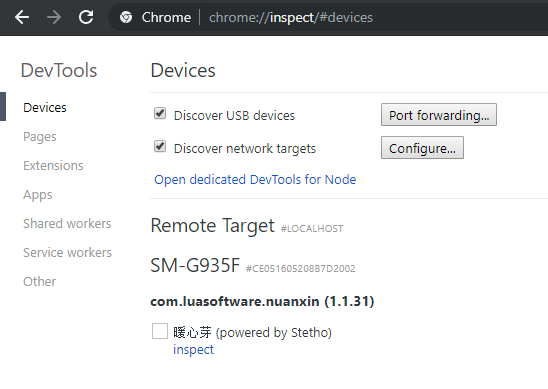
Task: Reload the page with the refresh icon
Action: tap(86, 17)
